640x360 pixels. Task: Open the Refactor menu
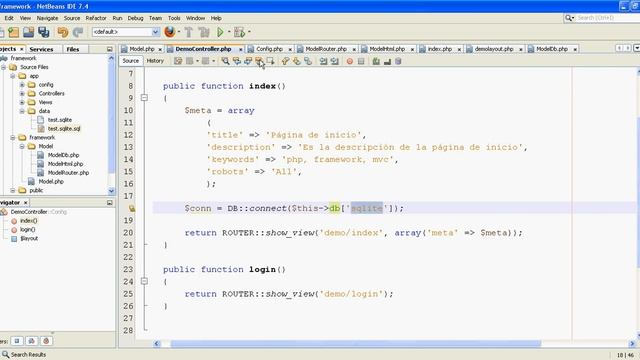pyautogui.click(x=96, y=18)
